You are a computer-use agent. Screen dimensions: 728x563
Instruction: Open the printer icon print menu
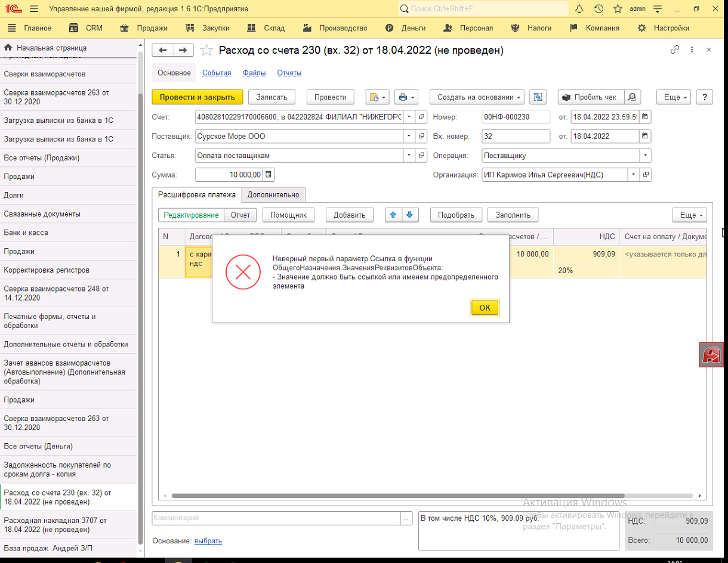(x=406, y=97)
